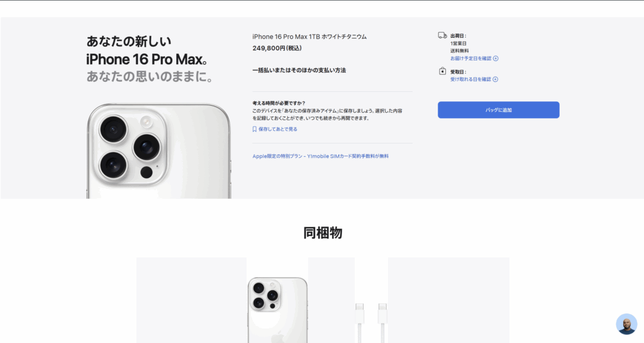644x343 pixels.
Task: Select the USB-C cable picture in 同梱物
Action: point(371,322)
